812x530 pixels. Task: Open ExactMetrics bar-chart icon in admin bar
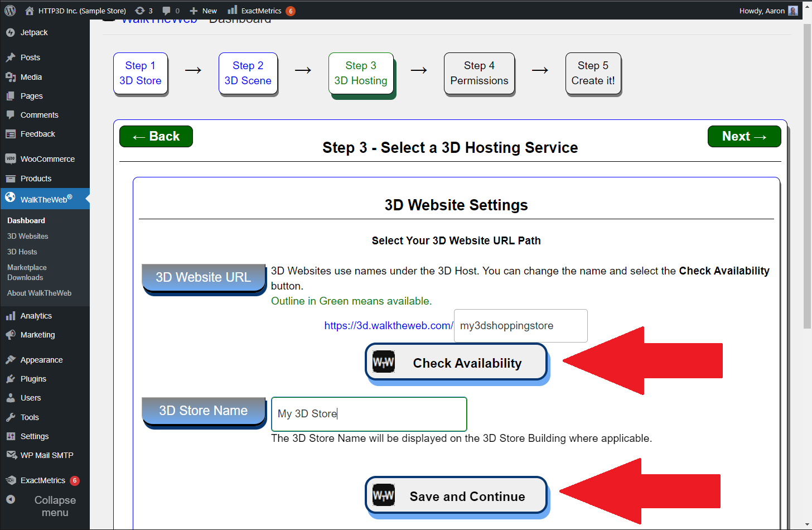pos(233,10)
